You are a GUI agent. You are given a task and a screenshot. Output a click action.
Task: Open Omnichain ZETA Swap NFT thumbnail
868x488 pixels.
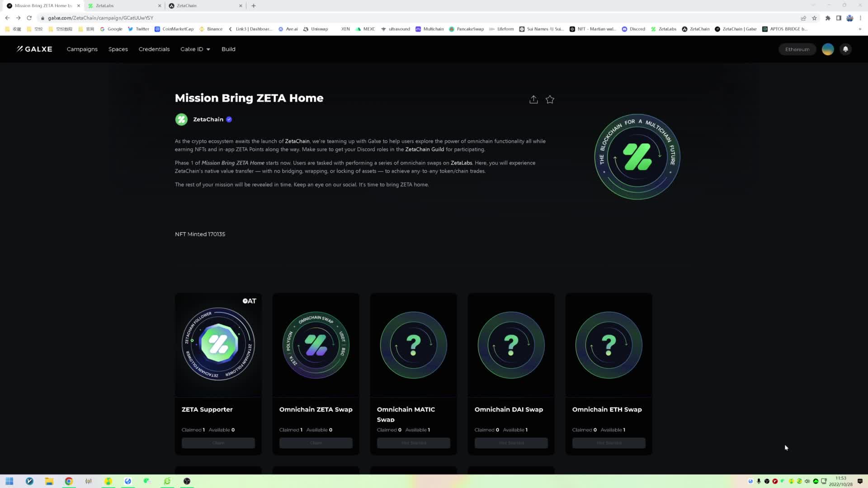(316, 345)
